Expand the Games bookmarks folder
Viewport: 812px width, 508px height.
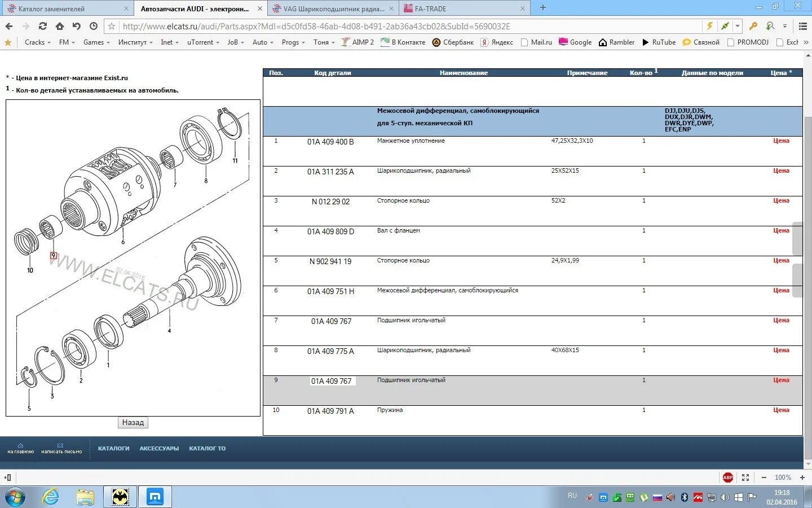point(96,42)
